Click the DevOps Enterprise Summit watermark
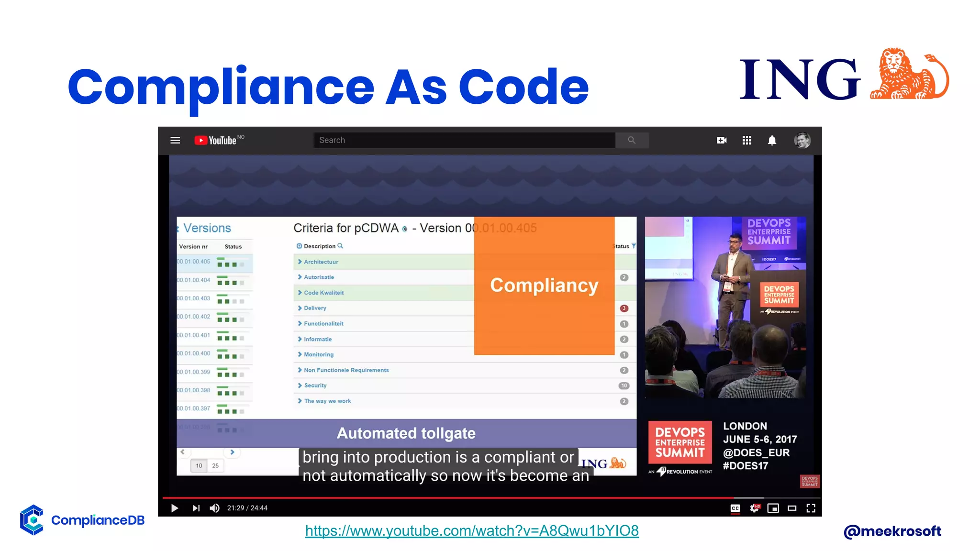 point(810,481)
